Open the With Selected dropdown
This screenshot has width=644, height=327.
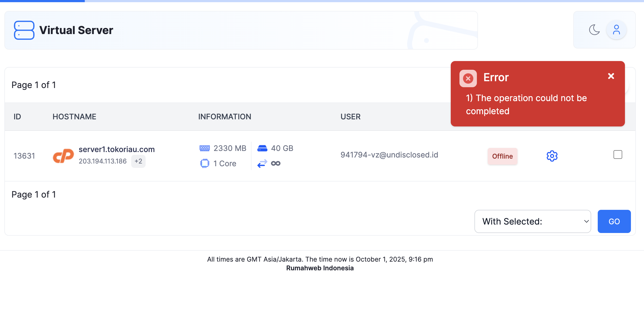(x=532, y=221)
